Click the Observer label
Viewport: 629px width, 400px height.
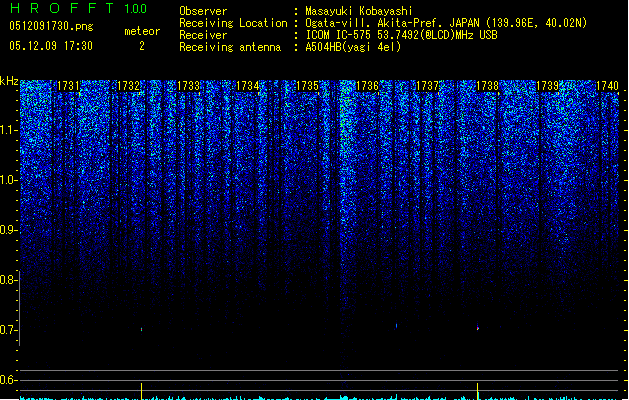coord(203,11)
